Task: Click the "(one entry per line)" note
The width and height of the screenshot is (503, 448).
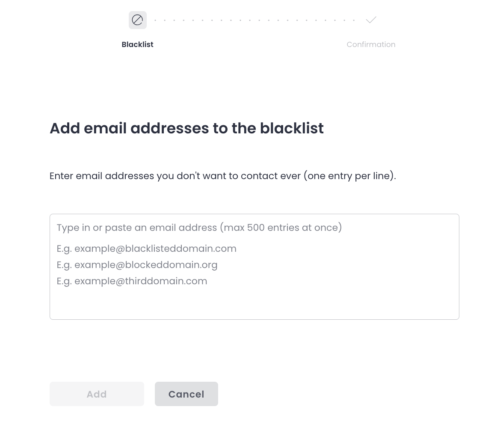Action: pyautogui.click(x=349, y=176)
